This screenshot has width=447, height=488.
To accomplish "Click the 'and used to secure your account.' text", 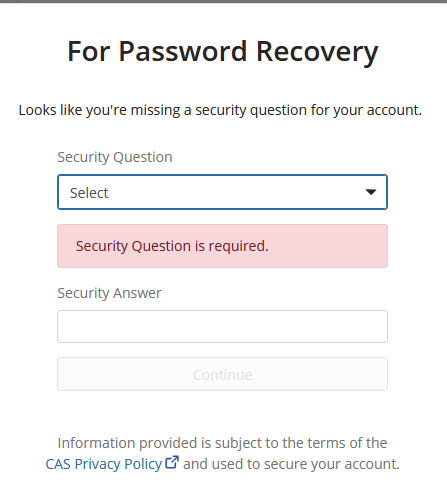I will point(291,464).
